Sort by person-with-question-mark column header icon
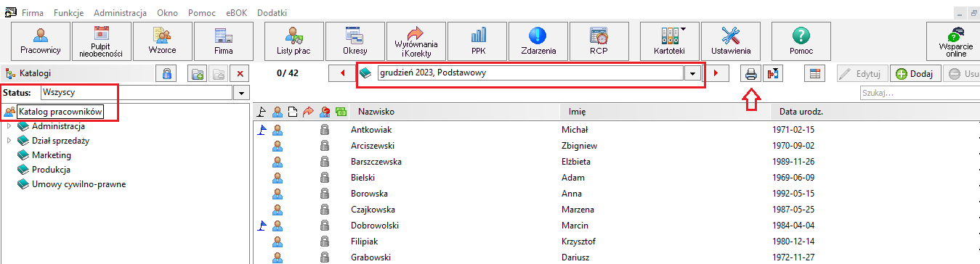The height and width of the screenshot is (264, 980). point(325,112)
